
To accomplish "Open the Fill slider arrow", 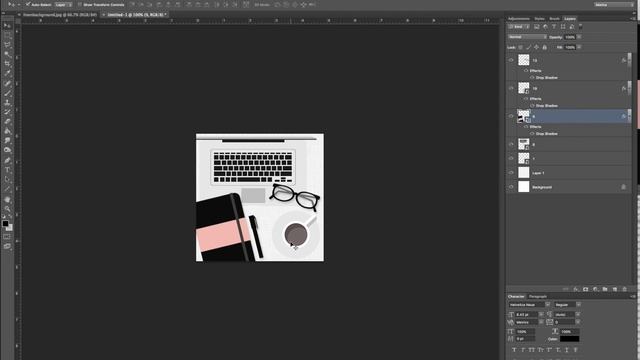I will tap(579, 47).
